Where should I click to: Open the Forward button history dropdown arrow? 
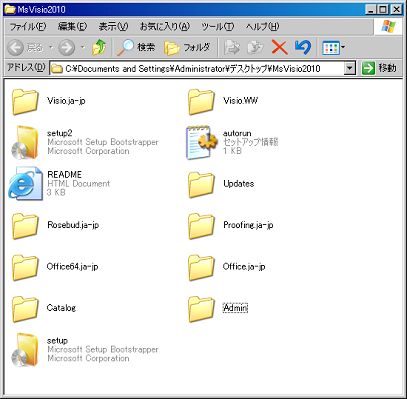83,48
